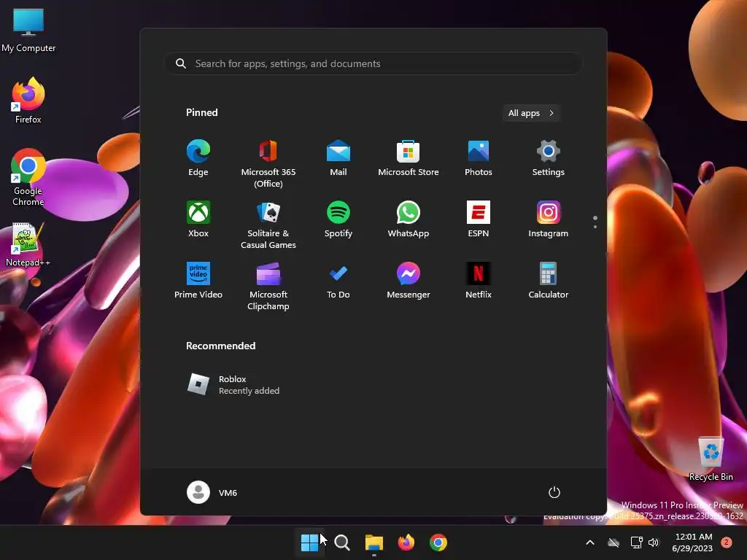The width and height of the screenshot is (747, 560).
Task: Select the Firefox desktop shortcut
Action: (x=28, y=101)
